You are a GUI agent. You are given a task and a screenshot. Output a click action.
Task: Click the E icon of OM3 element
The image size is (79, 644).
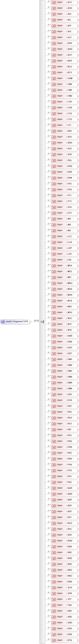click(x=54, y=371)
